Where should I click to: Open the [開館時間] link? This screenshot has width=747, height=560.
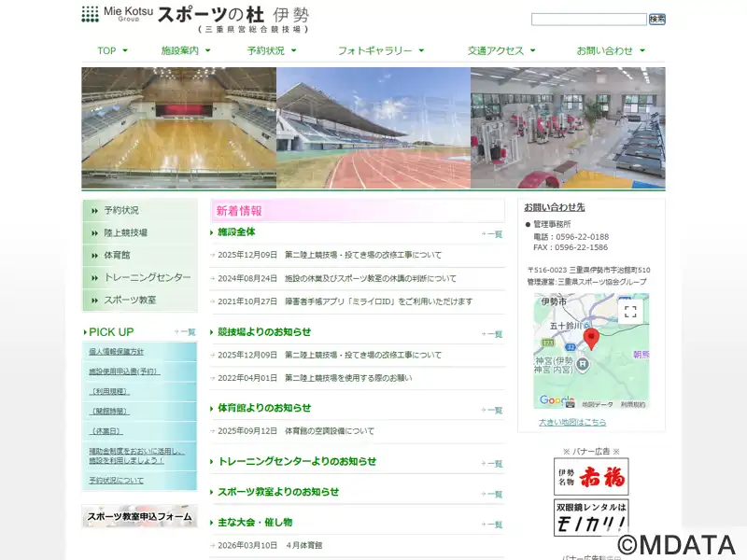click(x=109, y=412)
